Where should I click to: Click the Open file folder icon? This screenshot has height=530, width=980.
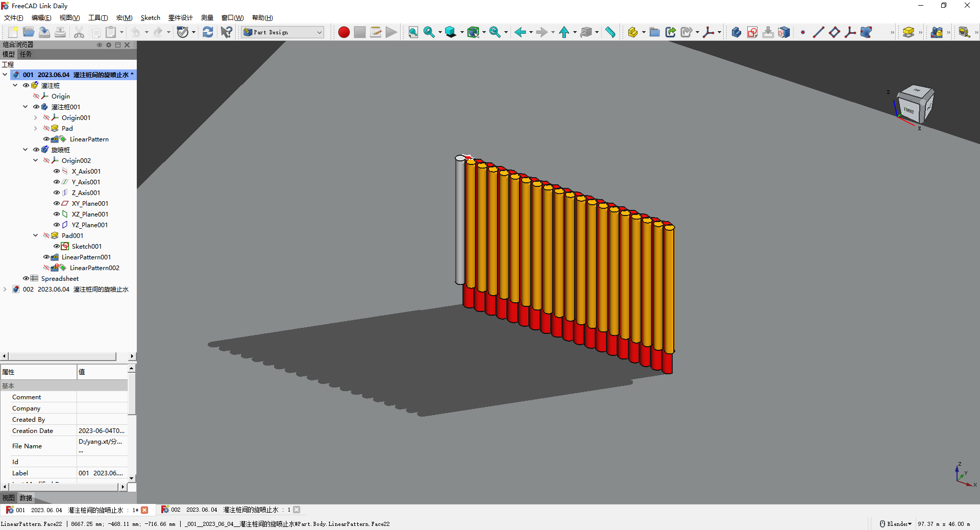click(29, 32)
